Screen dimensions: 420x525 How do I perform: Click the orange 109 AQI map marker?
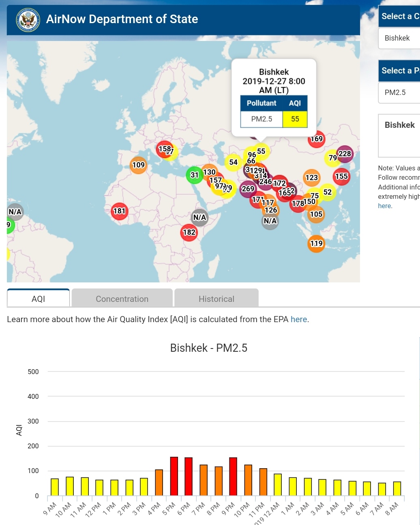[x=138, y=165]
